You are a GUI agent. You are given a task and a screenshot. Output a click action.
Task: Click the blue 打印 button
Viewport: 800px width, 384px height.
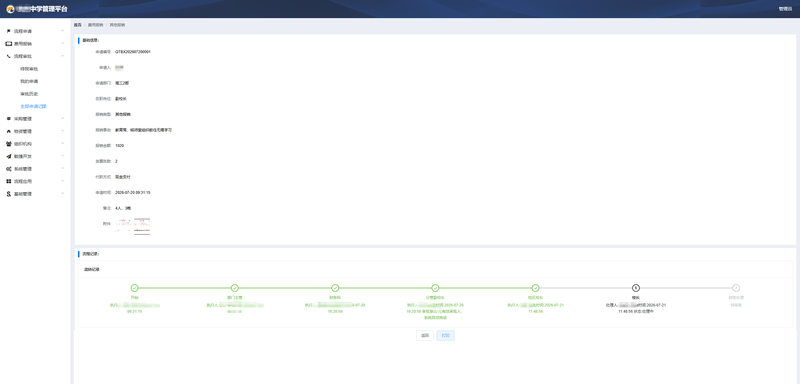445,336
